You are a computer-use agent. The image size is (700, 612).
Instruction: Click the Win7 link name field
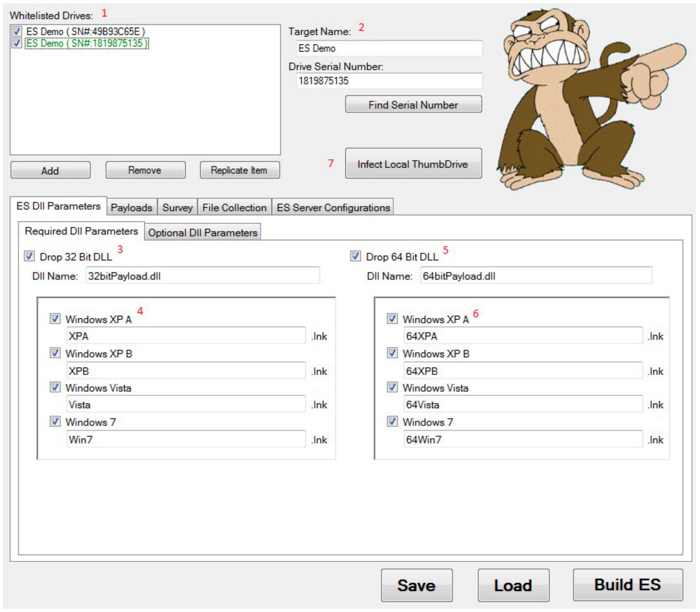[x=186, y=439]
